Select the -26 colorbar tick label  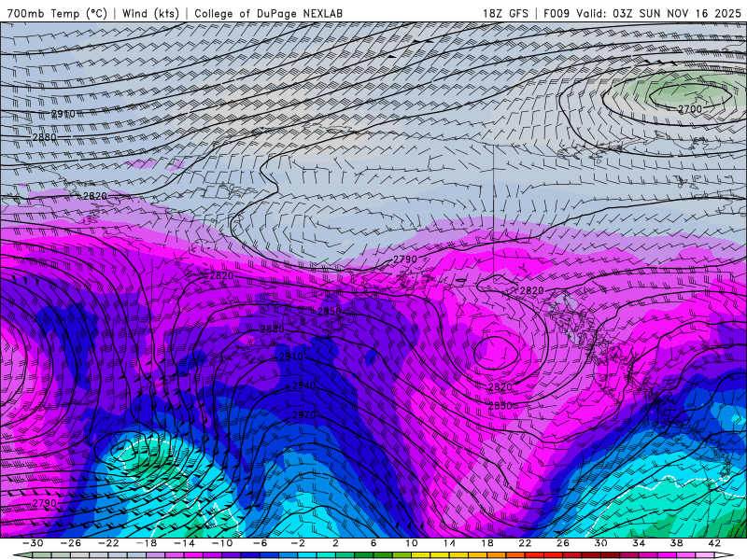point(71,543)
